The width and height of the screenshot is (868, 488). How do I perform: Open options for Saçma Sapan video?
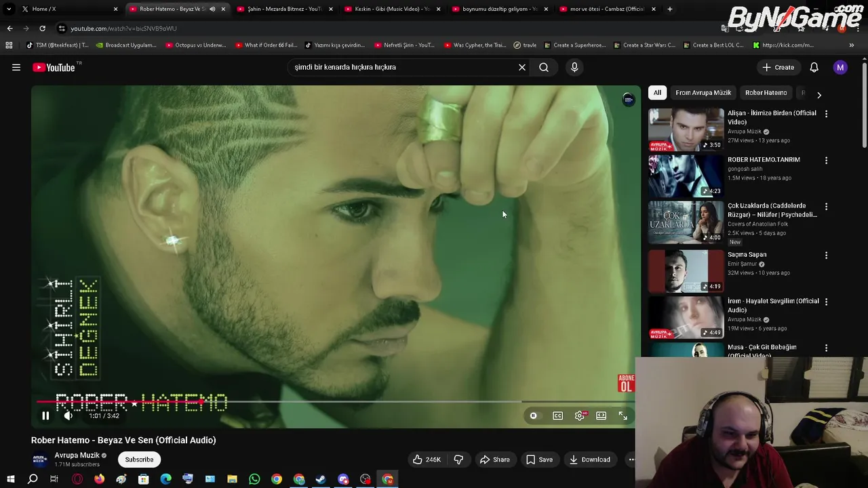tap(826, 256)
